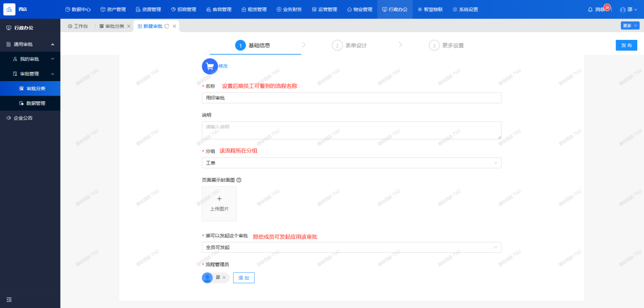Open the 分组 dropdown showing 工单

[352, 163]
